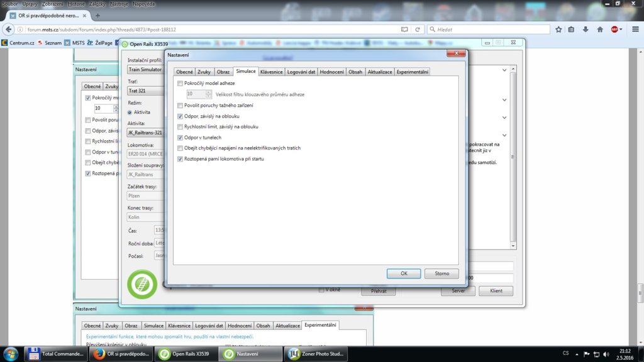This screenshot has height=362, width=644.
Task: Switch to the 'Logování dat' tab
Action: [x=301, y=72]
